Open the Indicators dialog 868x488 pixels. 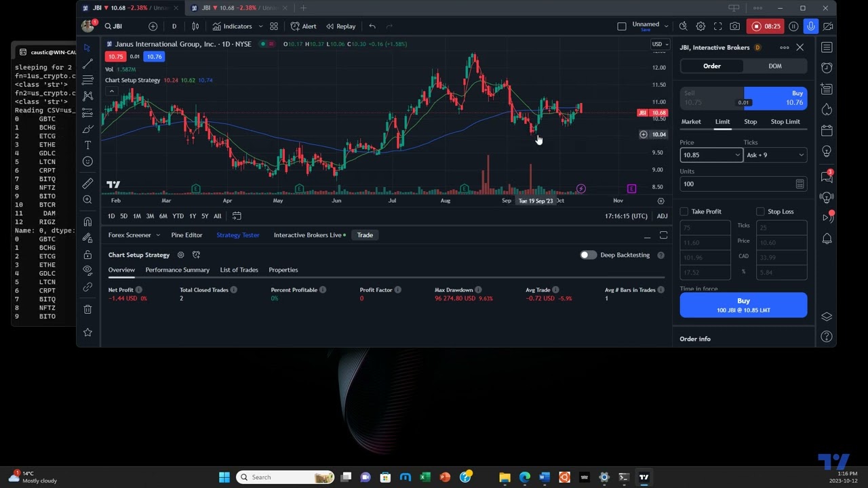(232, 26)
